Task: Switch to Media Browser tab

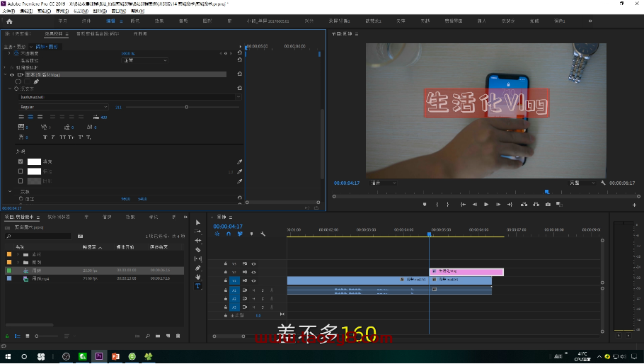Action: click(x=59, y=217)
